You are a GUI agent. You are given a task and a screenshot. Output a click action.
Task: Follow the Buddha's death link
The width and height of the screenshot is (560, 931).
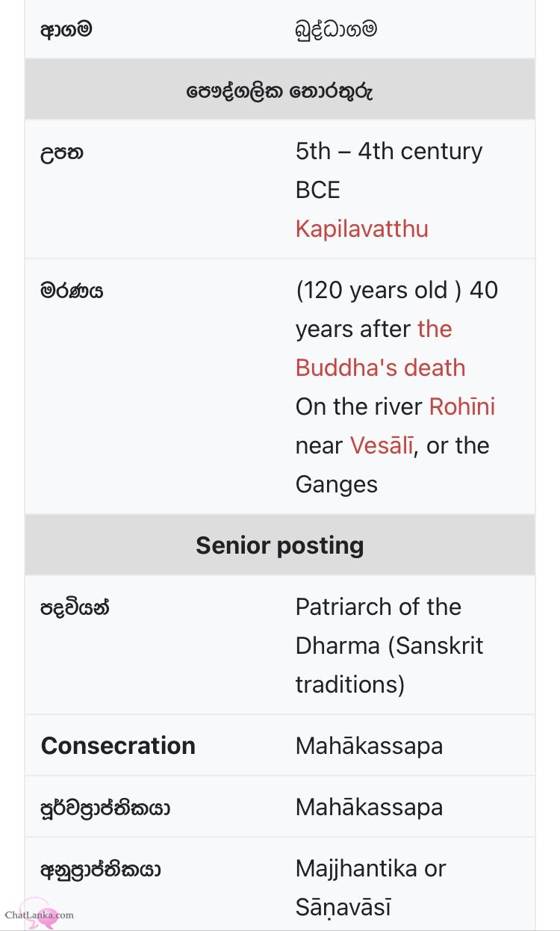(x=381, y=348)
